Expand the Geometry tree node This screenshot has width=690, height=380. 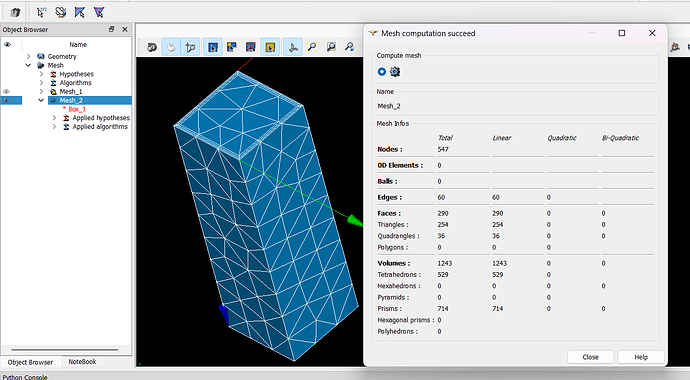(x=29, y=56)
